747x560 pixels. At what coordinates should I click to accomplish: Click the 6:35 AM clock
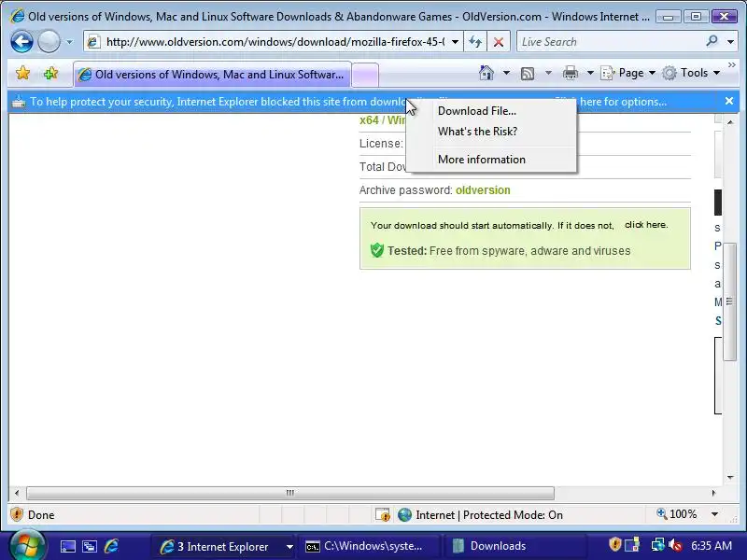point(711,546)
